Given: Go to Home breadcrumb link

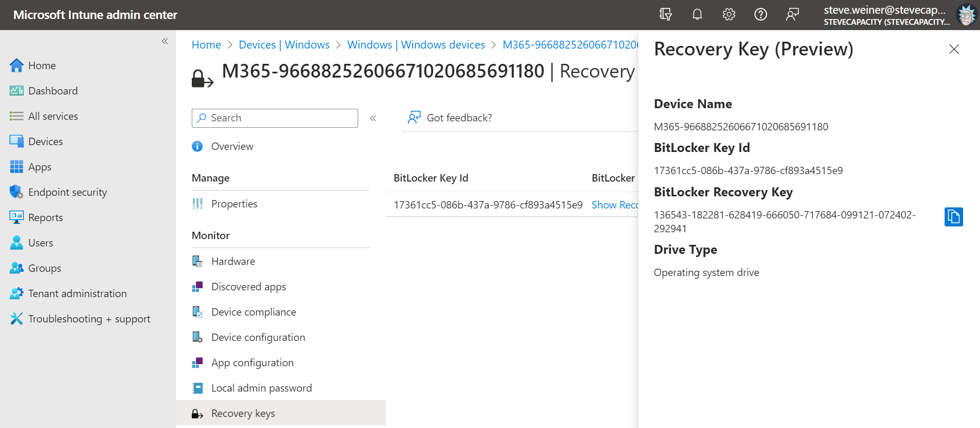Looking at the screenshot, I should pyautogui.click(x=206, y=45).
